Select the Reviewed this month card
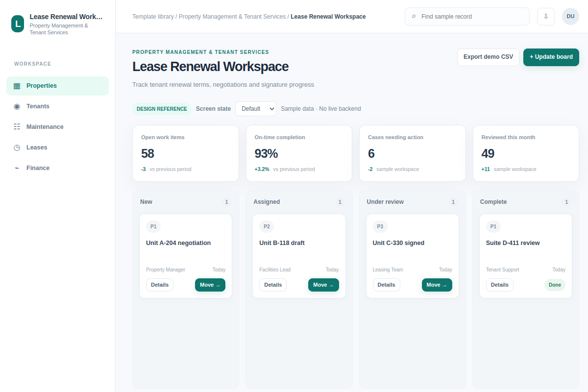Image resolution: width=588 pixels, height=392 pixels. 526,153
